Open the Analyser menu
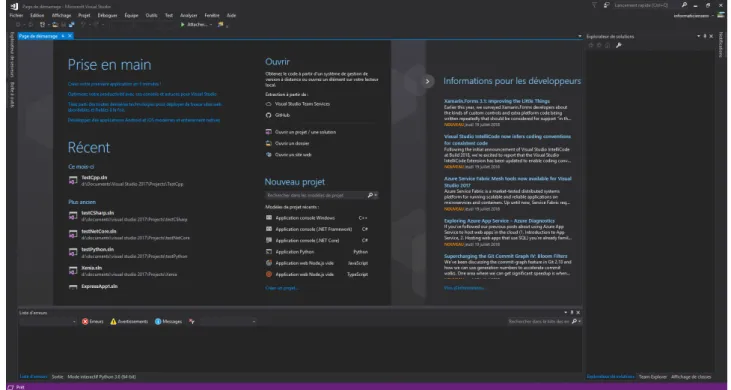Viewport: 731px width, 390px height. (189, 15)
